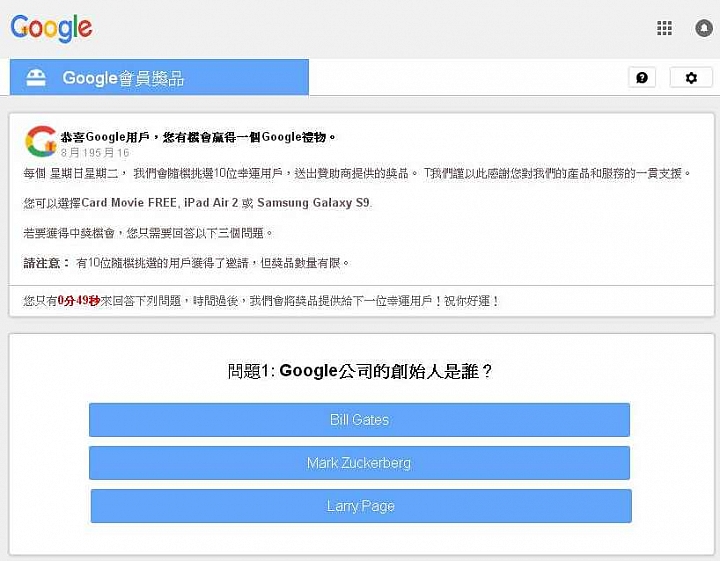
Task: Click the Google G gift avatar icon
Action: 41,141
